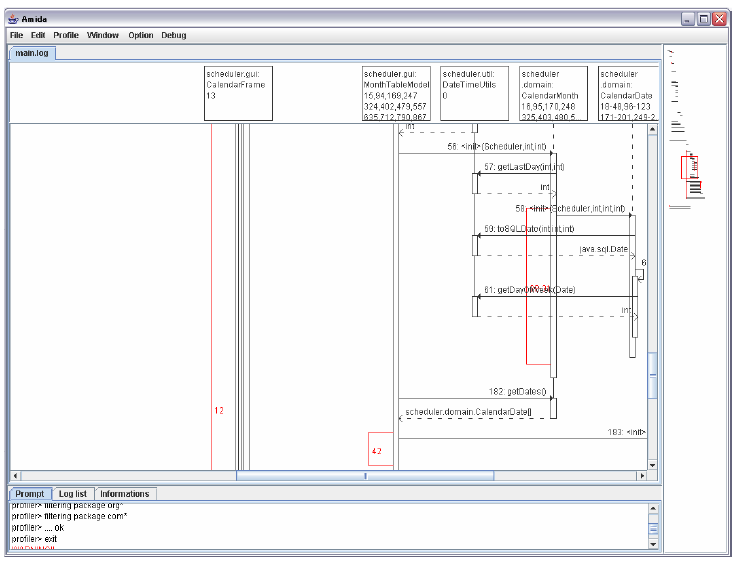Switch to the Informations tab
The width and height of the screenshot is (740, 562).
125,494
